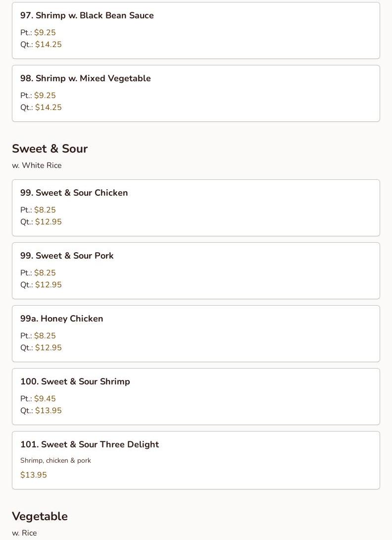Click the Sweet & Sour Chicken title
Screen dimensions: 392x540
pos(74,193)
